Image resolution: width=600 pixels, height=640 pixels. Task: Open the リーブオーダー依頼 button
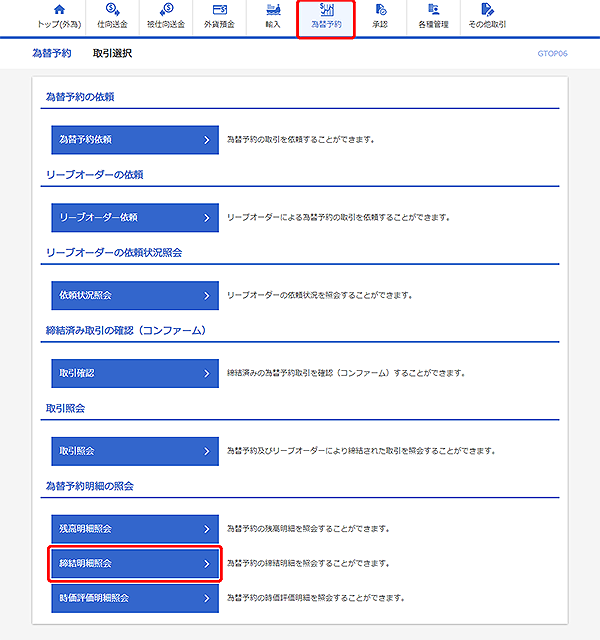pyautogui.click(x=134, y=217)
